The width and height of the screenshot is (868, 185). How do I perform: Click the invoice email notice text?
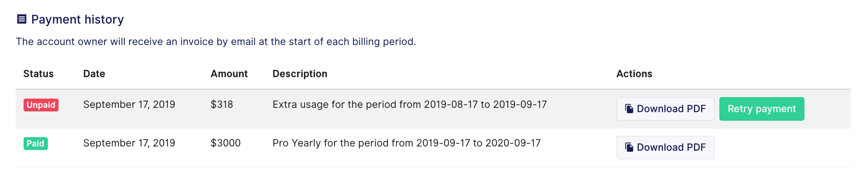(216, 42)
